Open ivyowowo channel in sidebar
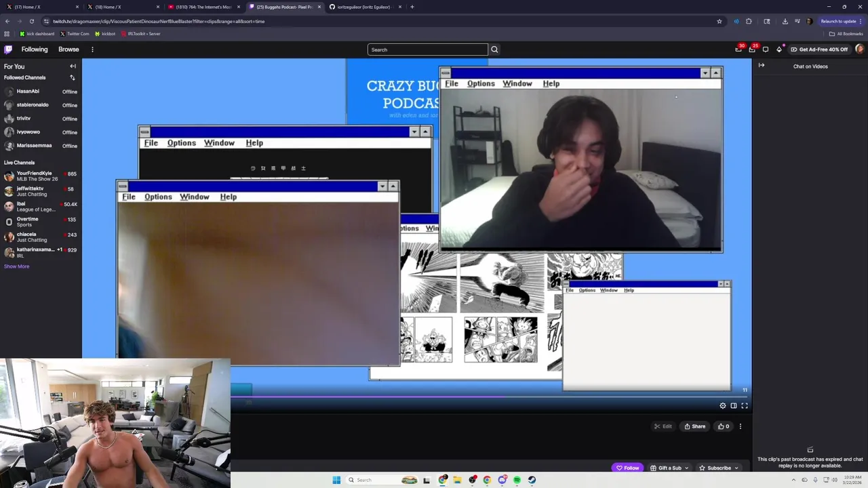Viewport: 868px width, 488px height. [x=41, y=132]
